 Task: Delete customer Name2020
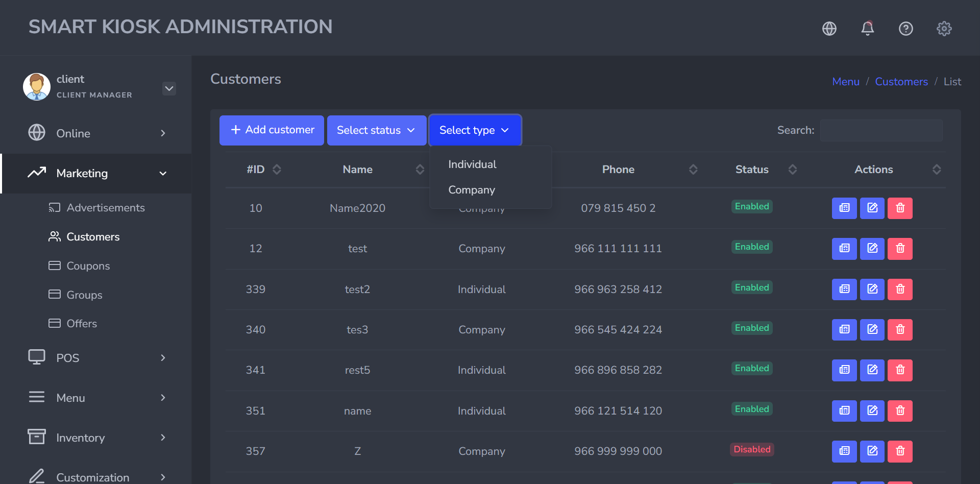click(x=900, y=208)
